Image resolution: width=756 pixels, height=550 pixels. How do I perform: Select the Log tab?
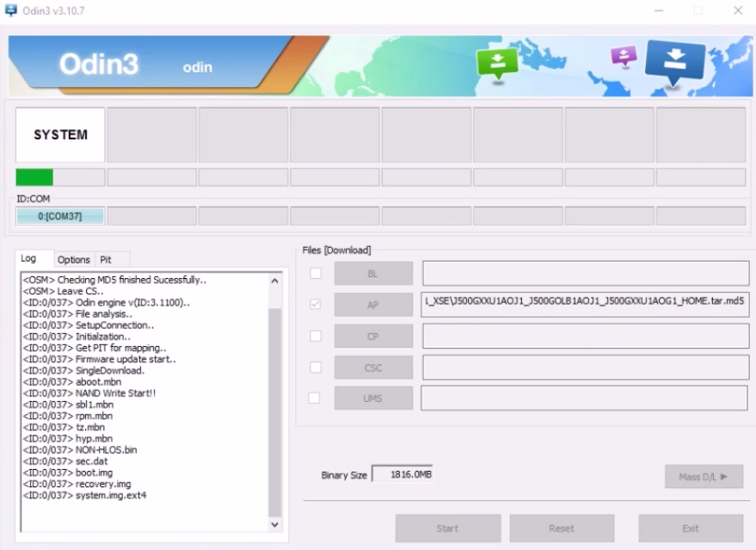pyautogui.click(x=33, y=258)
